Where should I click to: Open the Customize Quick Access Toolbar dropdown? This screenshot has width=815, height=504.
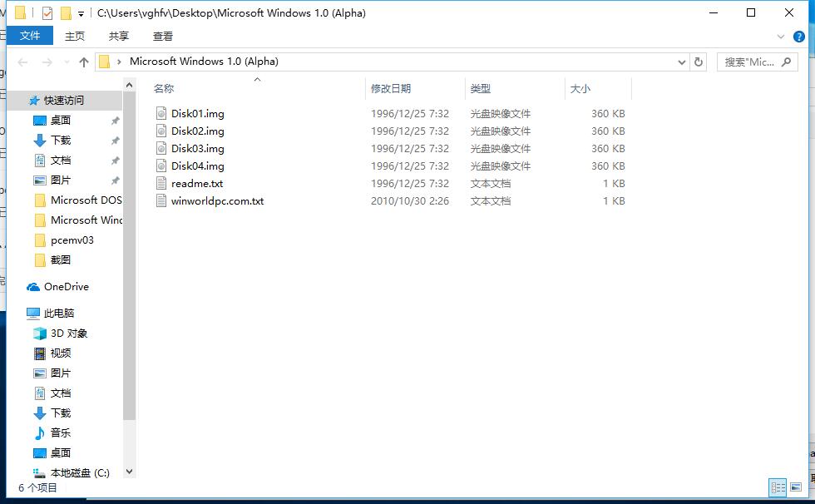point(81,13)
